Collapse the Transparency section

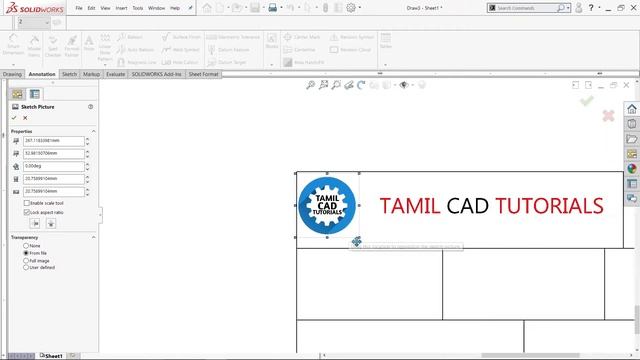(x=93, y=237)
